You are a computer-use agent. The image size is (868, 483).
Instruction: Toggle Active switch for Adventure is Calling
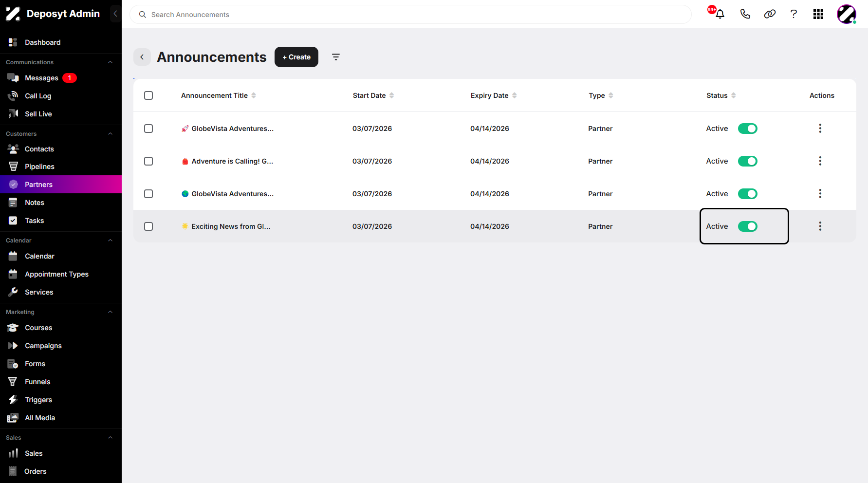click(x=748, y=161)
